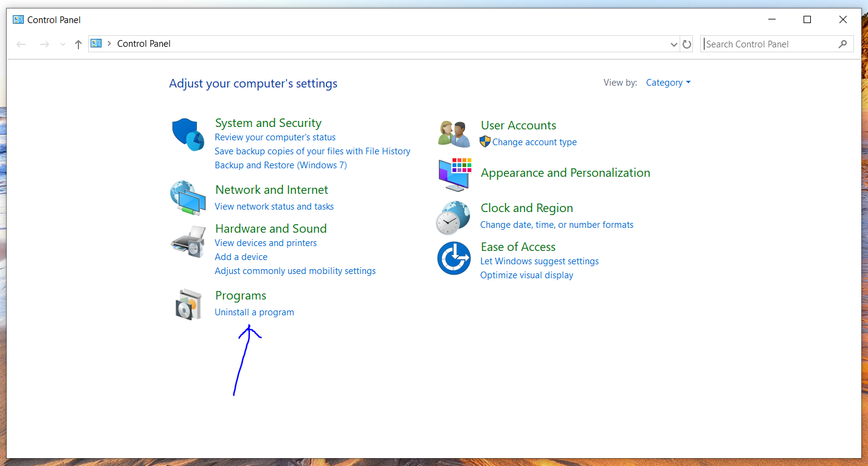This screenshot has width=868, height=466.
Task: Open the System and Security shield icon
Action: (x=187, y=135)
